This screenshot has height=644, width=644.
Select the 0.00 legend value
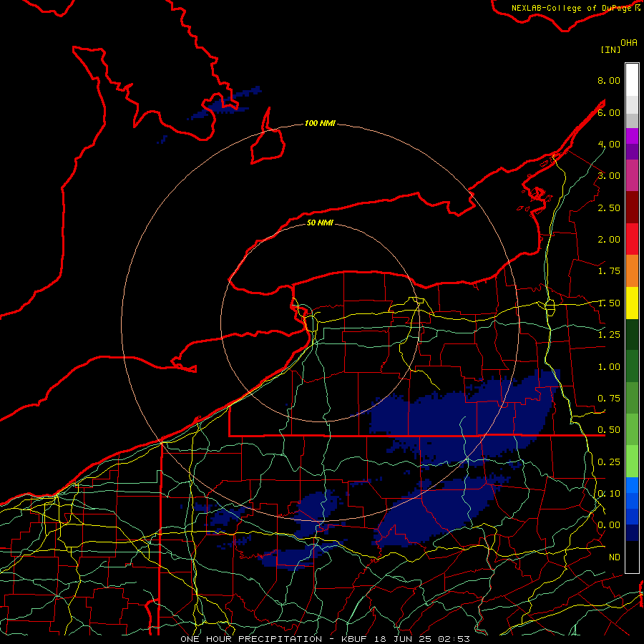pyautogui.click(x=609, y=525)
